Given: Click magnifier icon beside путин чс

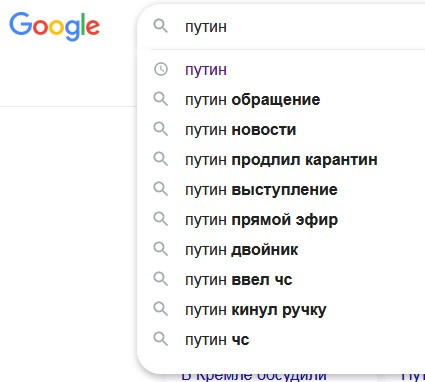Looking at the screenshot, I should [161, 339].
